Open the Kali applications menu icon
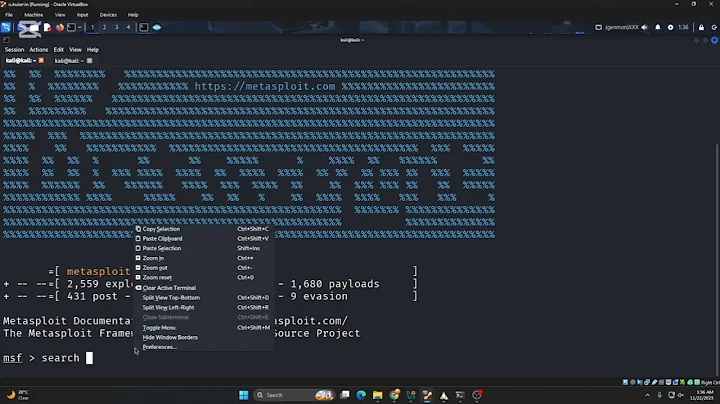The width and height of the screenshot is (720, 404). [6, 28]
